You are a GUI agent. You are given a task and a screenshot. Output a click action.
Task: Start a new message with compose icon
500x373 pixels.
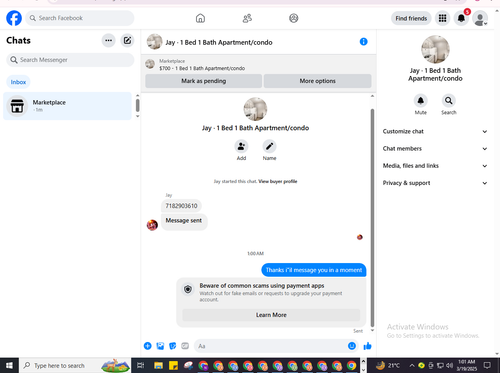coord(127,41)
